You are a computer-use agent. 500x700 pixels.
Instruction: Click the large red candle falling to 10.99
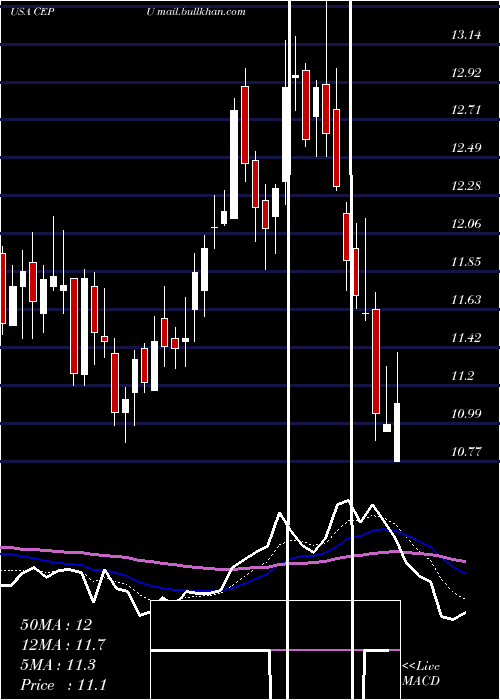376,361
